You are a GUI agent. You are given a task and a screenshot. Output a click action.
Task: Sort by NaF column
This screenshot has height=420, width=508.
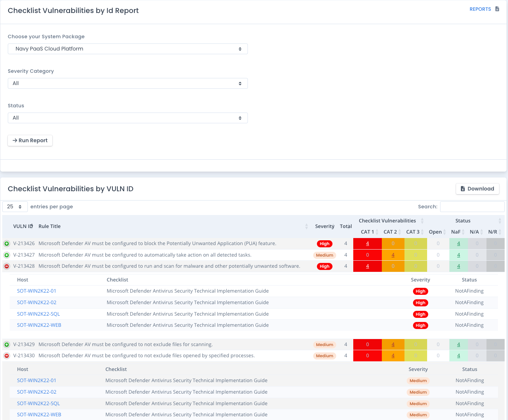[x=458, y=232]
